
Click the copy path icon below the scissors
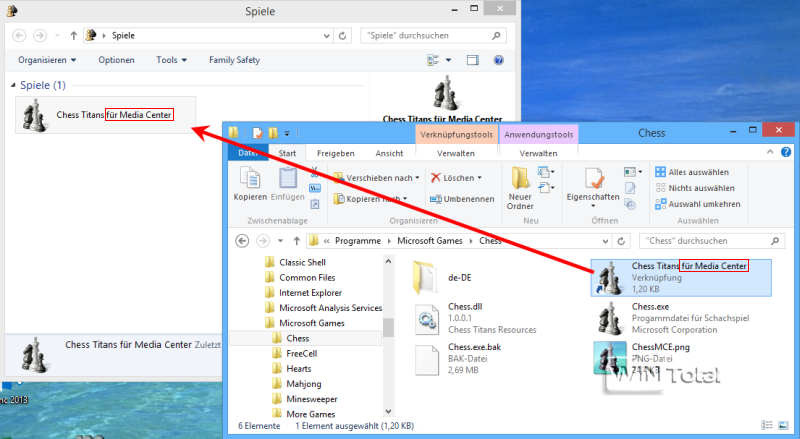pyautogui.click(x=315, y=188)
